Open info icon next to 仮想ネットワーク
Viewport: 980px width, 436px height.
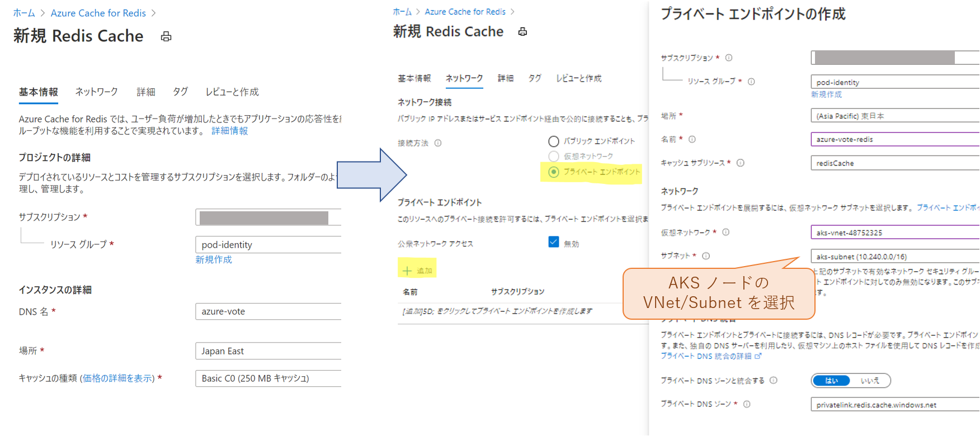coord(726,232)
